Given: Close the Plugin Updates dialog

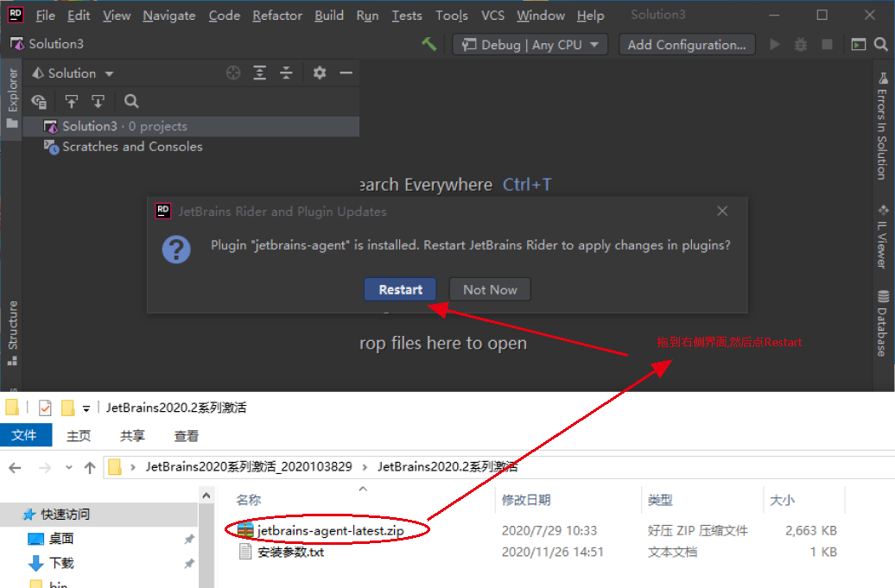Looking at the screenshot, I should pos(722,211).
